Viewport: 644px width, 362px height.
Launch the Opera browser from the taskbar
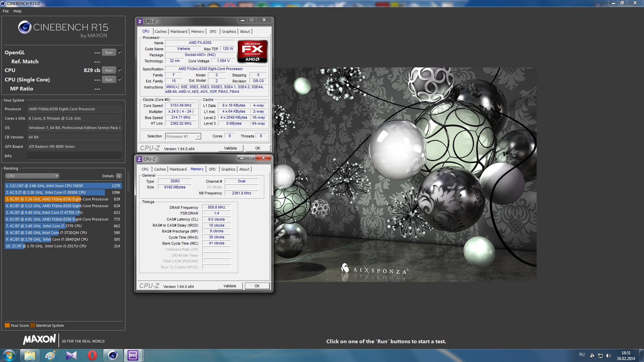pos(92,355)
